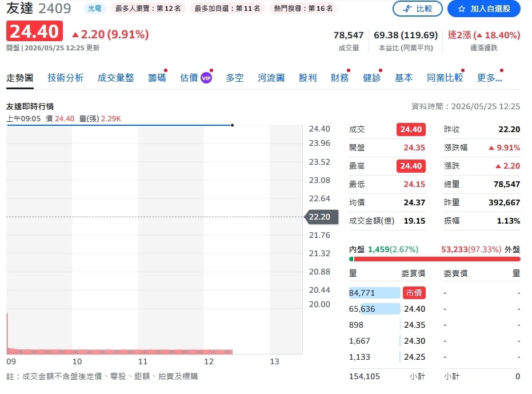532x394 pixels.
Task: Click the 84,771 bid volume bar
Action: 375,293
